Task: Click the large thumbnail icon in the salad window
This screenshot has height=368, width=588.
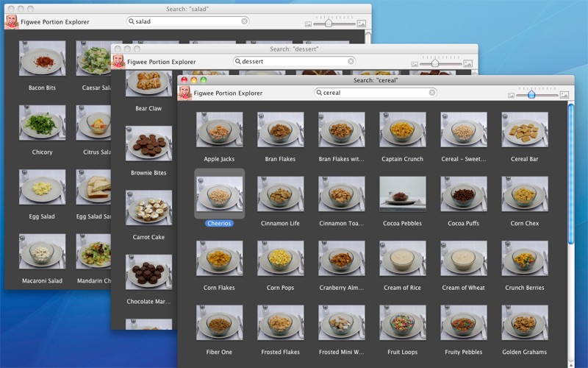Action: [x=361, y=24]
